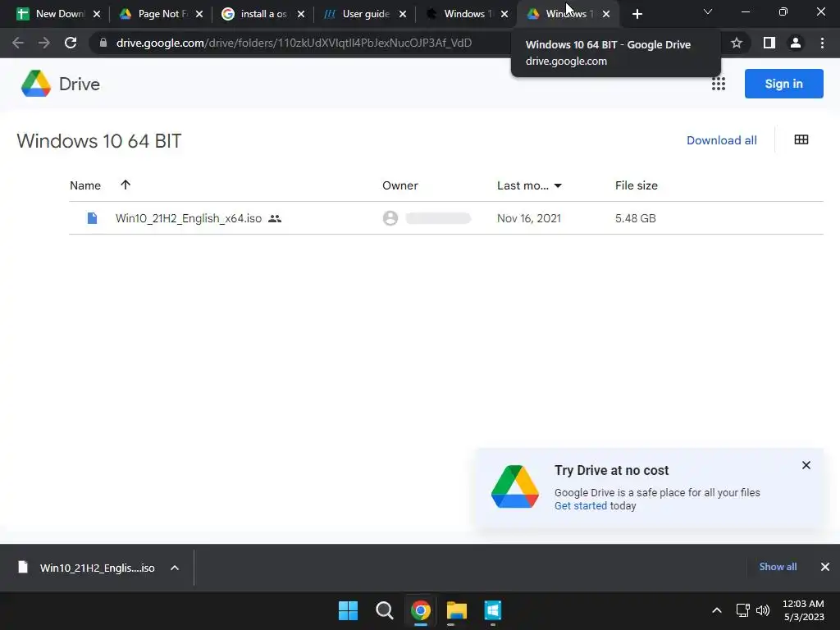This screenshot has height=630, width=840.
Task: Open the tab search dropdown chevron
Action: (x=708, y=11)
